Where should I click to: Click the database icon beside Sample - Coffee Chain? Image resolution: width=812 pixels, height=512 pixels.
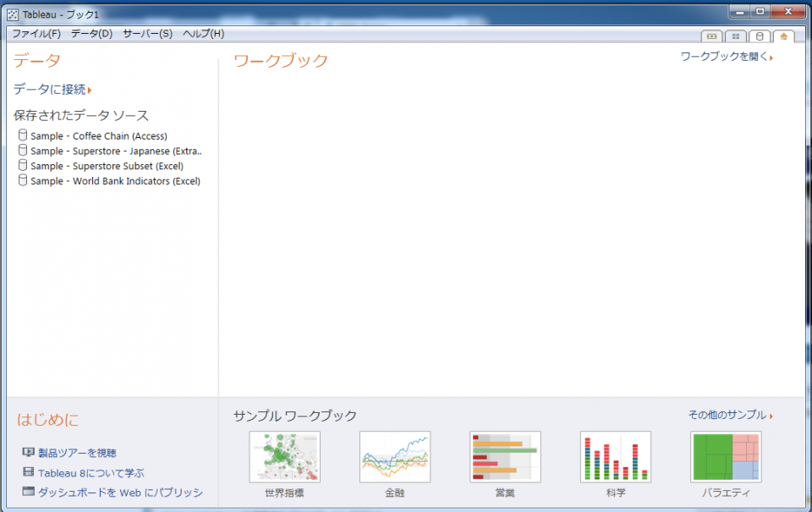point(23,135)
